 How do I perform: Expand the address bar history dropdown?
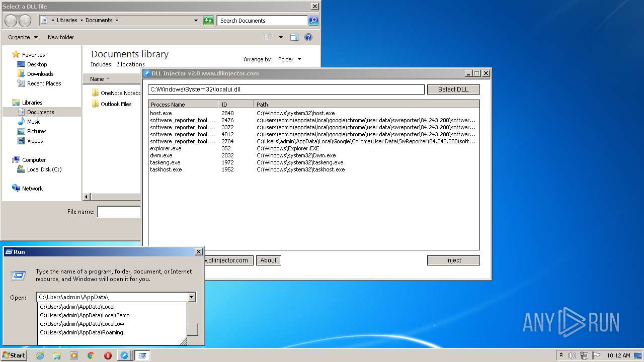(x=196, y=21)
